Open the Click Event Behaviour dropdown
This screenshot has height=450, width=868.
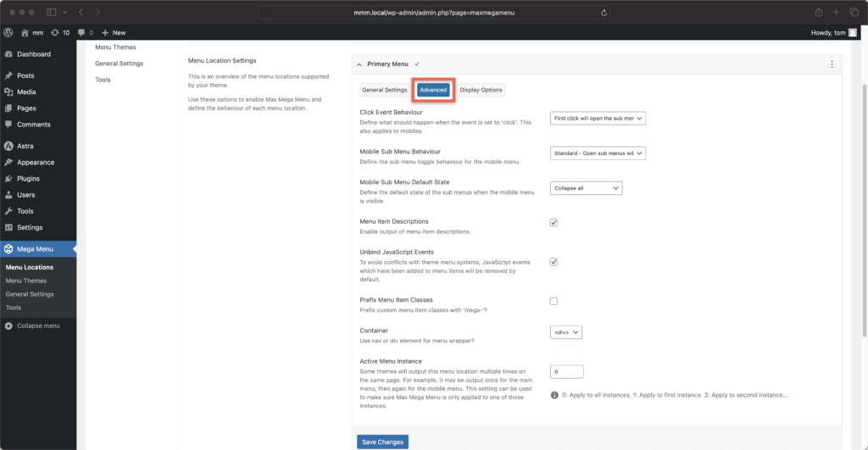[x=598, y=119]
